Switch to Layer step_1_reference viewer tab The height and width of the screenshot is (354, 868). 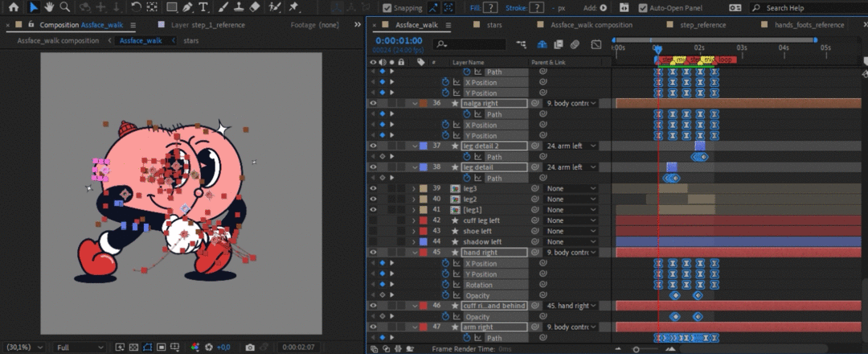pos(207,25)
